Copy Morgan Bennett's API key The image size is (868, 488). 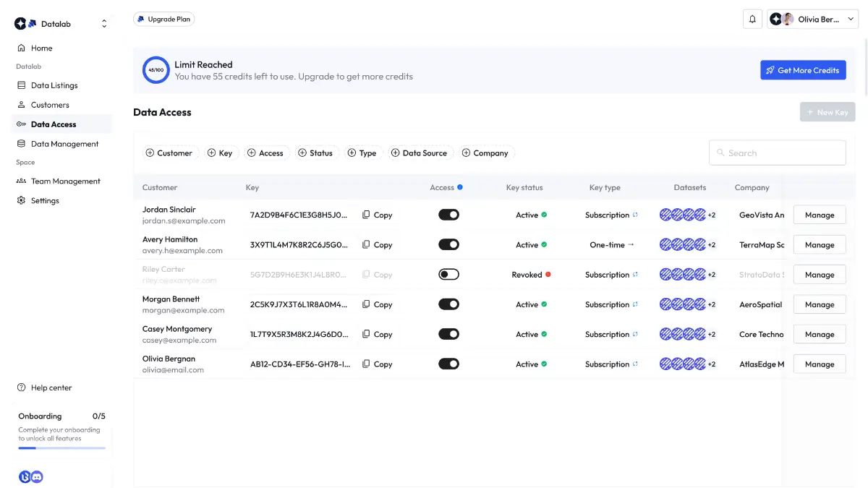point(377,304)
